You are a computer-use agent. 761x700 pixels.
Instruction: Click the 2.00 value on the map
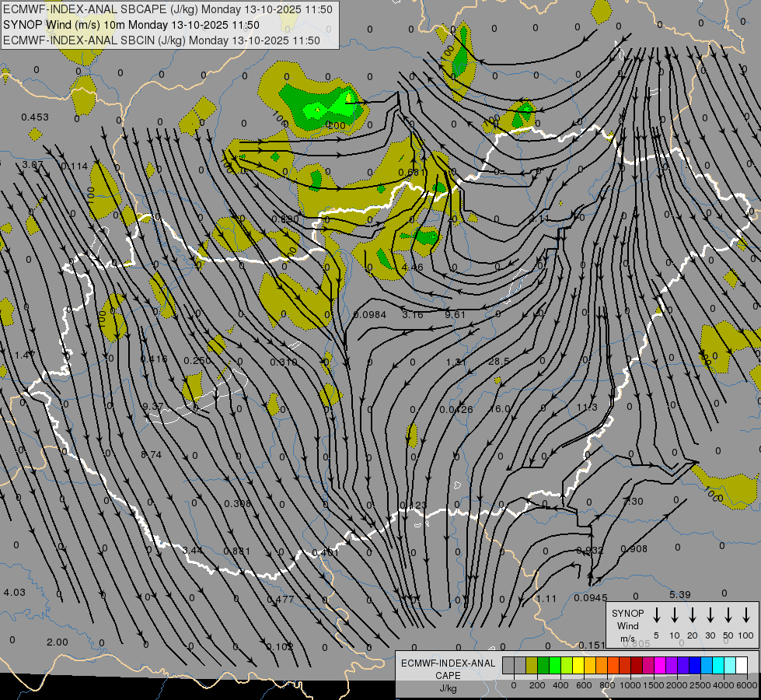click(58, 642)
